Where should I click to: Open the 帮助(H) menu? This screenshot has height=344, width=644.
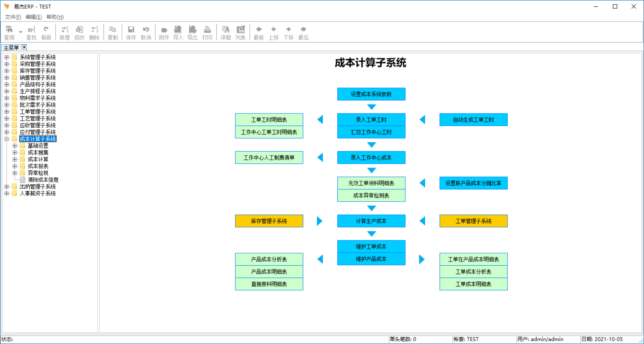(x=55, y=17)
